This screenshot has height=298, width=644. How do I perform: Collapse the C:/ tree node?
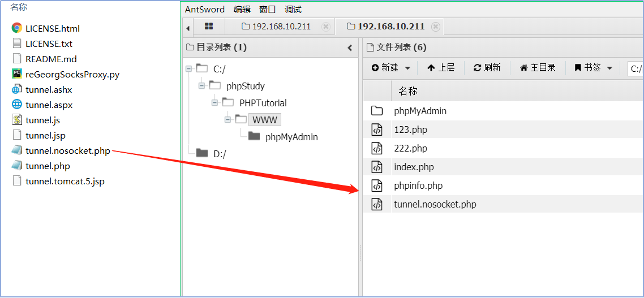pyautogui.click(x=188, y=68)
